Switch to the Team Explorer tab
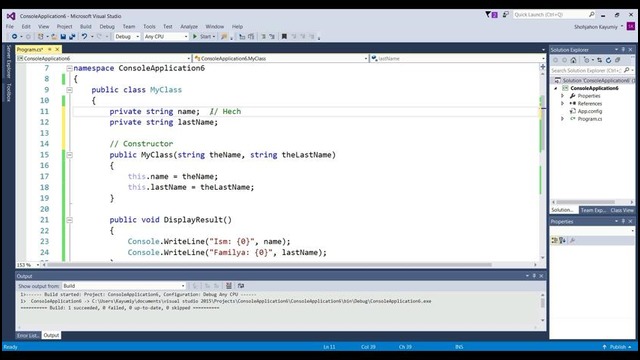This screenshot has width=640, height=360. [593, 210]
